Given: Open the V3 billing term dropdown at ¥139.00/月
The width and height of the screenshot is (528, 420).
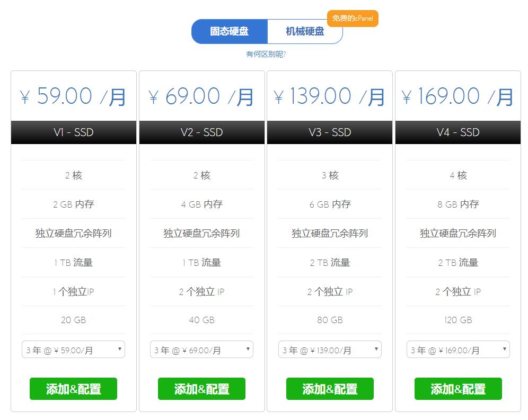Looking at the screenshot, I should tap(330, 350).
